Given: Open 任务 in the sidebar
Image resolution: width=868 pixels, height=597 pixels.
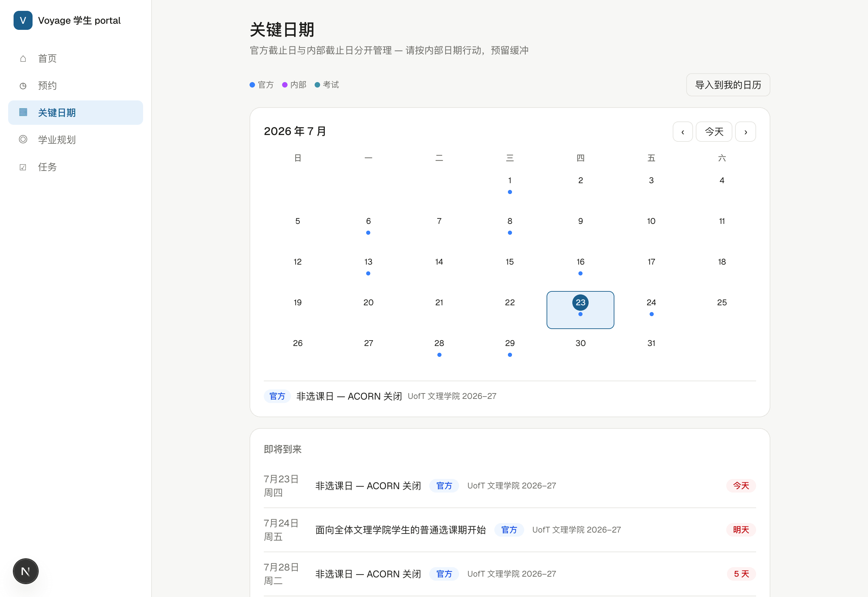Looking at the screenshot, I should tap(76, 167).
